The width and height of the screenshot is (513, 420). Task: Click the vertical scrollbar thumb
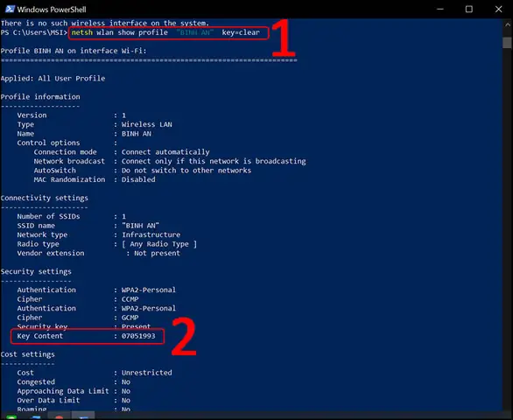click(x=508, y=43)
